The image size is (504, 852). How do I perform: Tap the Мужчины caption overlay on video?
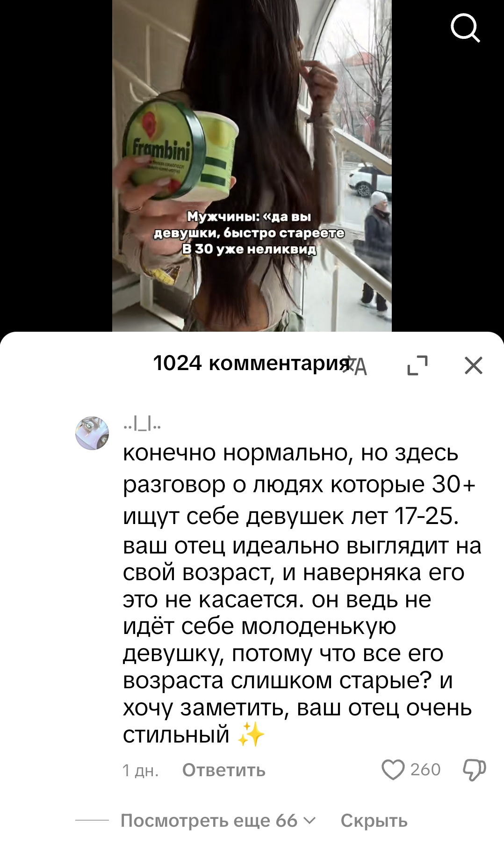(249, 233)
